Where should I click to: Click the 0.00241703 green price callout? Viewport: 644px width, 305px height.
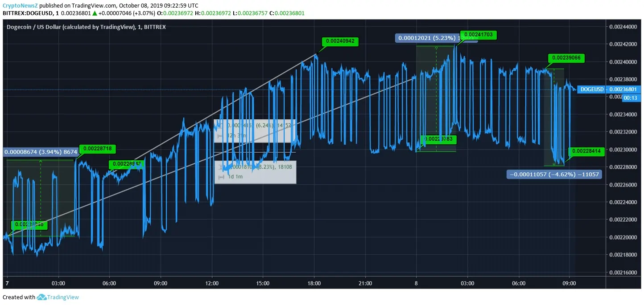[478, 34]
